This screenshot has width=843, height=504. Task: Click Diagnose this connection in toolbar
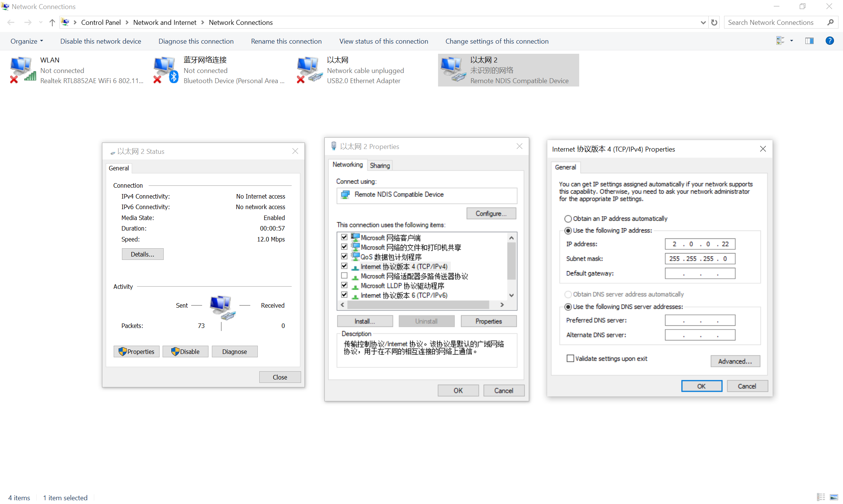click(x=196, y=41)
